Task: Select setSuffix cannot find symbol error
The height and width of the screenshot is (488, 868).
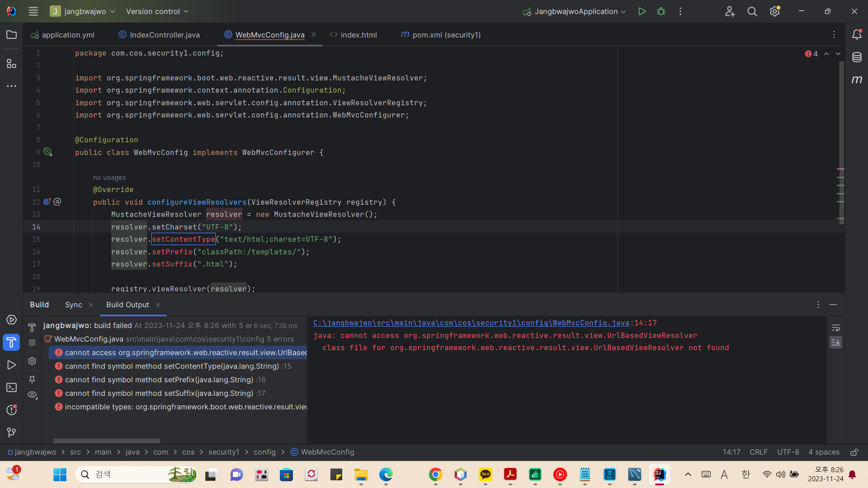Action: 178,394
